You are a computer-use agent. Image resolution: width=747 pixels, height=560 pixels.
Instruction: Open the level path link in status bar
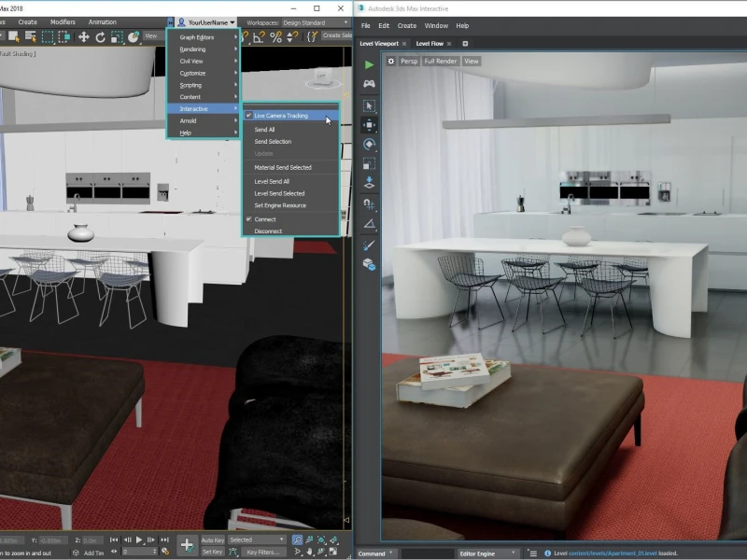[x=613, y=553]
